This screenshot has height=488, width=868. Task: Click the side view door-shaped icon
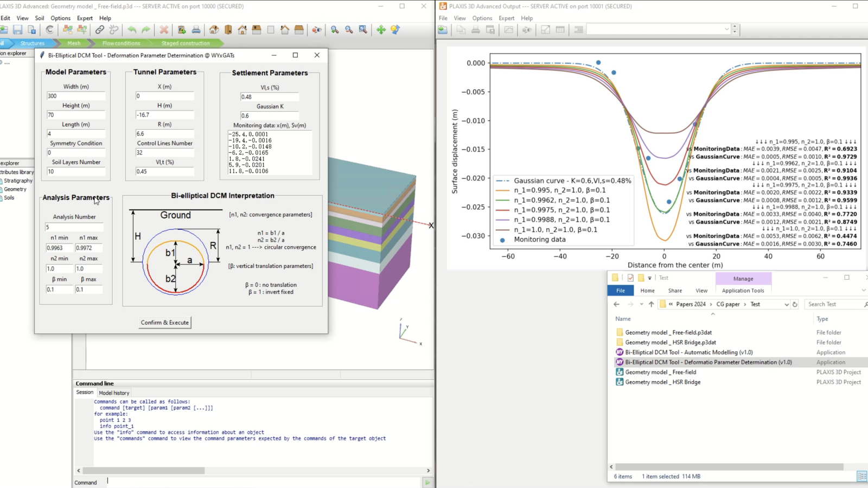click(x=228, y=30)
